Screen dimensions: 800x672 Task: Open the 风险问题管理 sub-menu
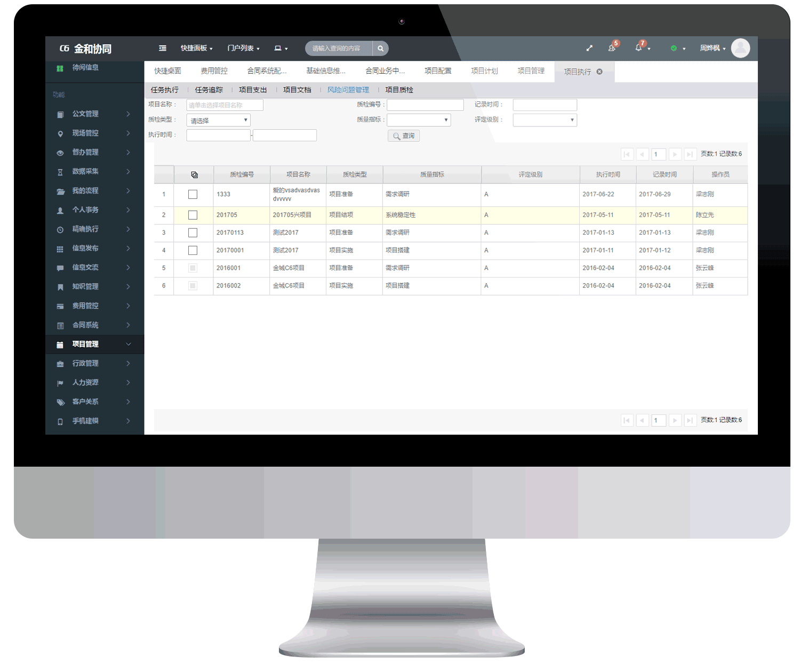[348, 90]
